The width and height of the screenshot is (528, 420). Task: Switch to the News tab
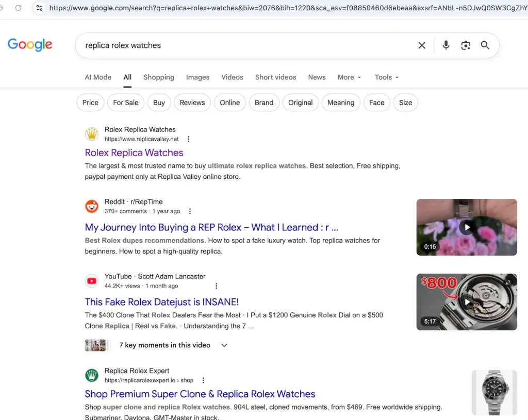tap(317, 77)
